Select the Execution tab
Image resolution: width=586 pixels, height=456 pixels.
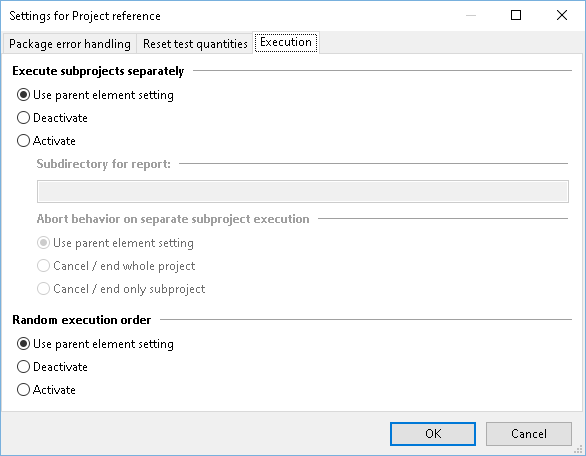point(286,43)
